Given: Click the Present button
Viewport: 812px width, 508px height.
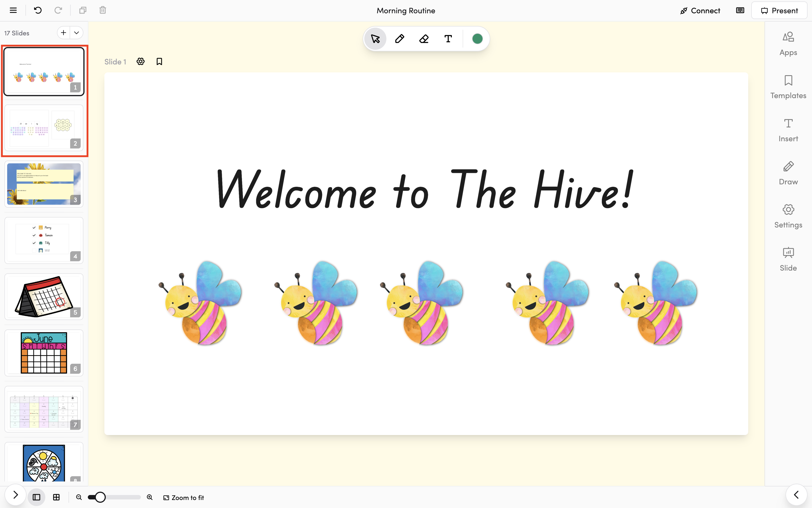Looking at the screenshot, I should point(779,11).
